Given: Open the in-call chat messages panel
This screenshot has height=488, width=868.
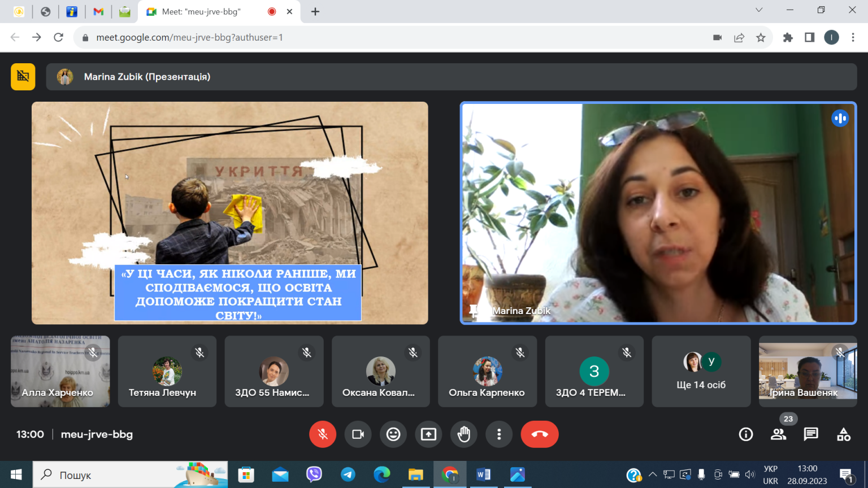Looking at the screenshot, I should click(x=811, y=434).
